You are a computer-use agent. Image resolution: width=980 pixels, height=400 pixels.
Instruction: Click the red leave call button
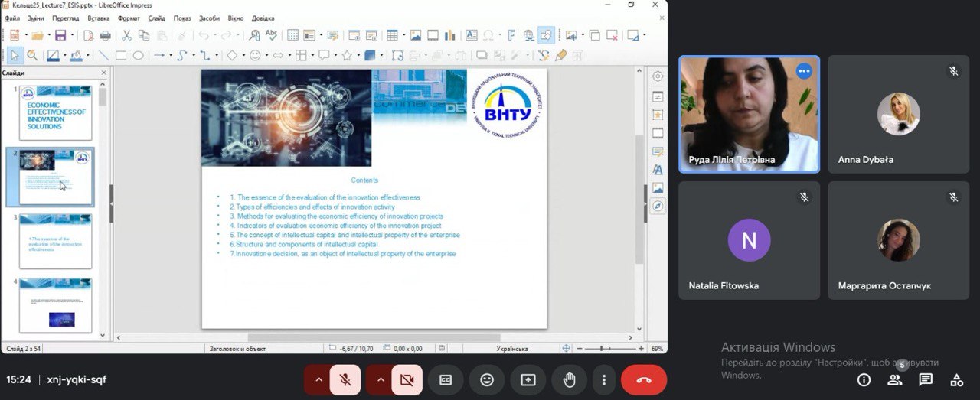pos(644,380)
